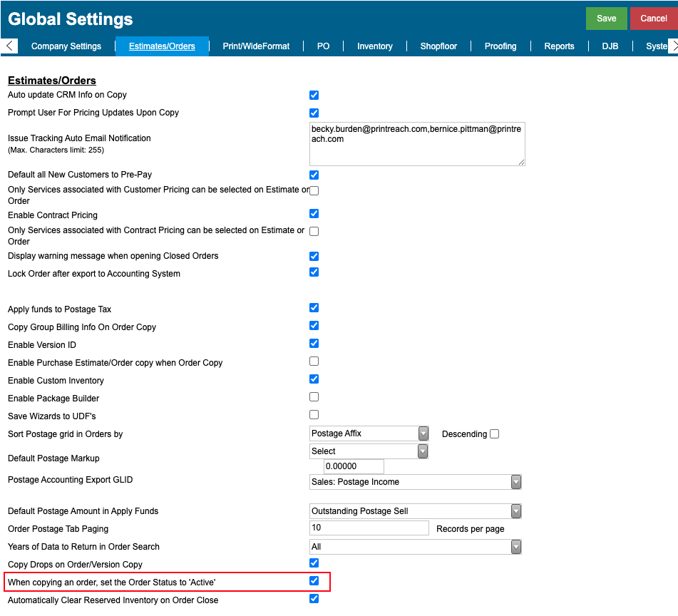This screenshot has height=616, width=678.
Task: Disable the set Order Status to 'Active' checkbox
Action: (314, 580)
